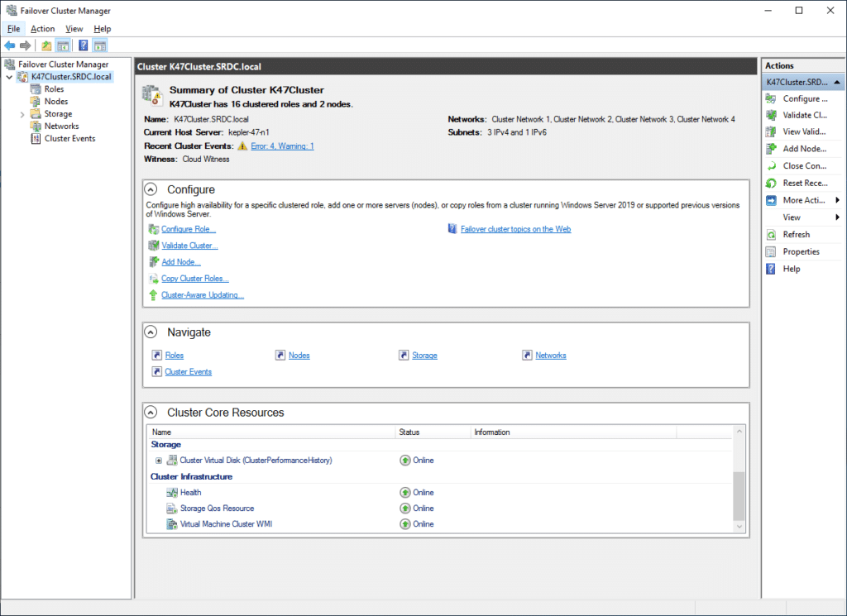Click the Validate Cluster action icon
Viewport: 847px width, 616px height.
[772, 115]
